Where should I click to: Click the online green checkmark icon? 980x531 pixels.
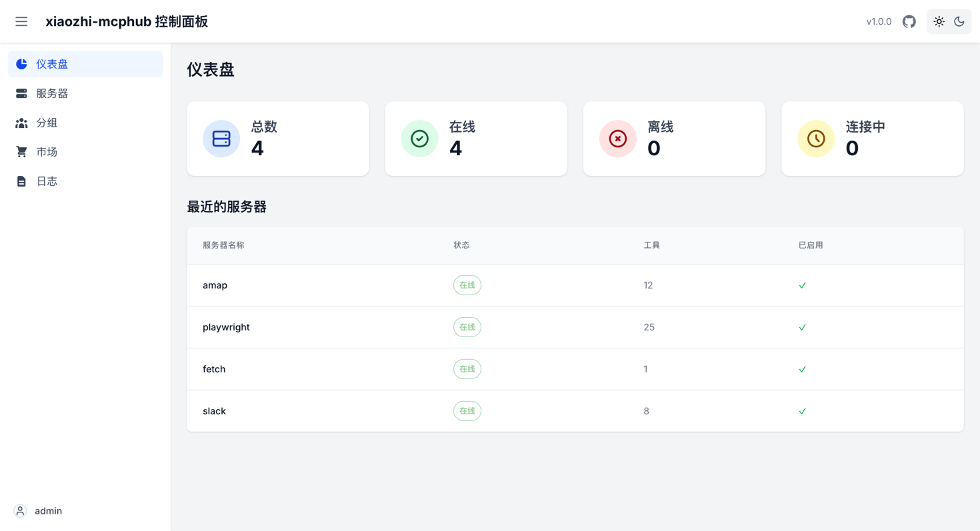coord(419,139)
